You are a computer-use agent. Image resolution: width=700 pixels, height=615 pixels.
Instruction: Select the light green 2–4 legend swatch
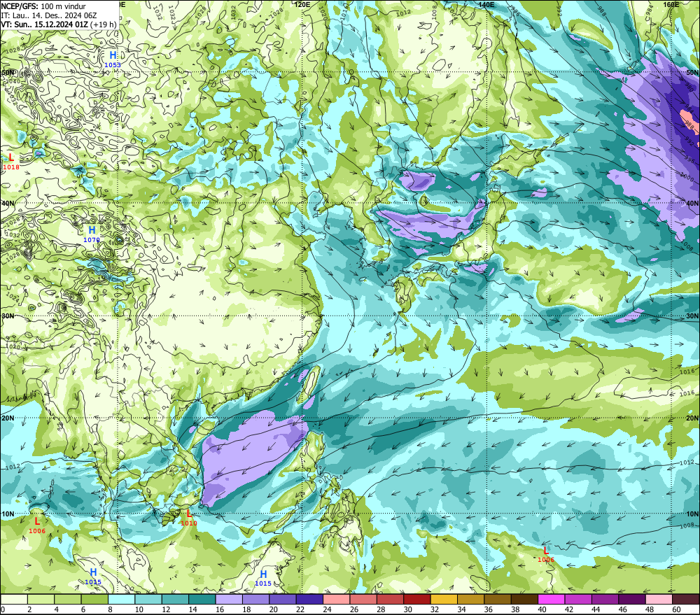41,599
